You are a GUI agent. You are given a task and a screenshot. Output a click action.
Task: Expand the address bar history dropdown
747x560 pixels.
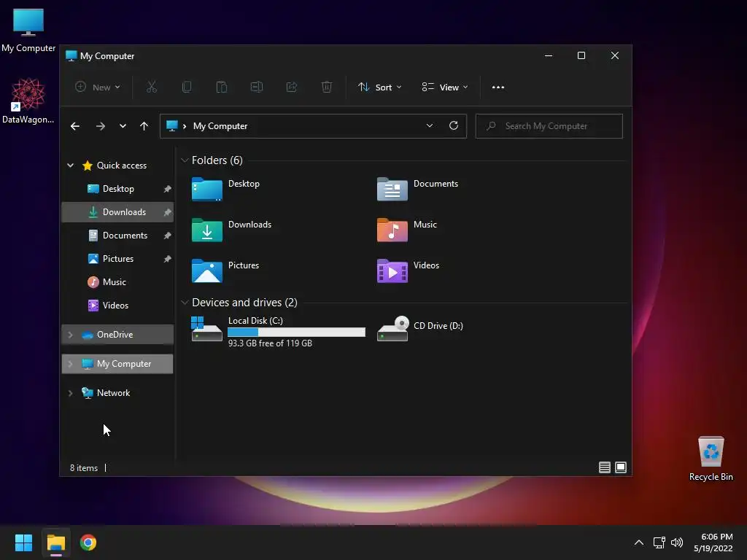click(429, 125)
